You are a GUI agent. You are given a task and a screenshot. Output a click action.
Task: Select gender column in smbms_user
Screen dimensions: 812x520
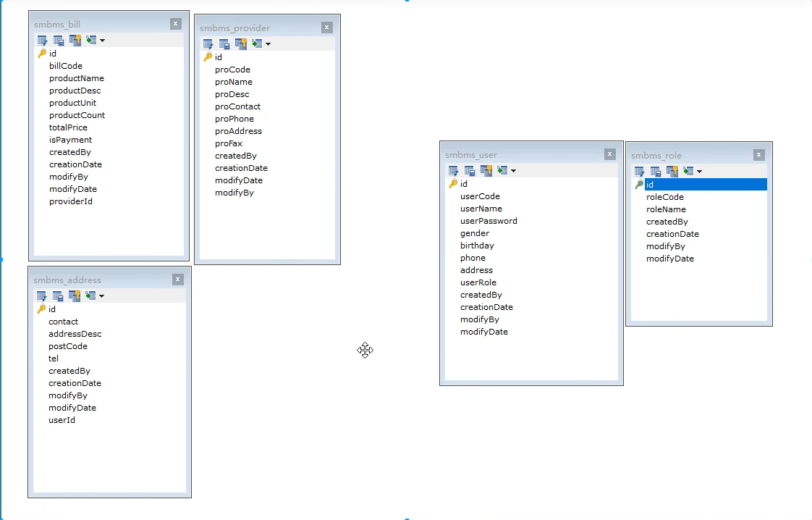point(475,233)
